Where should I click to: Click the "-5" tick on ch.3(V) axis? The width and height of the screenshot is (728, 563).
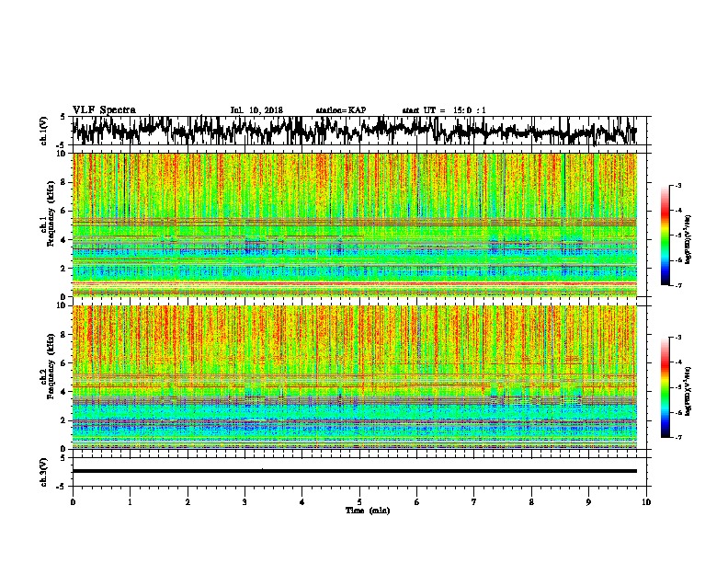tap(62, 486)
